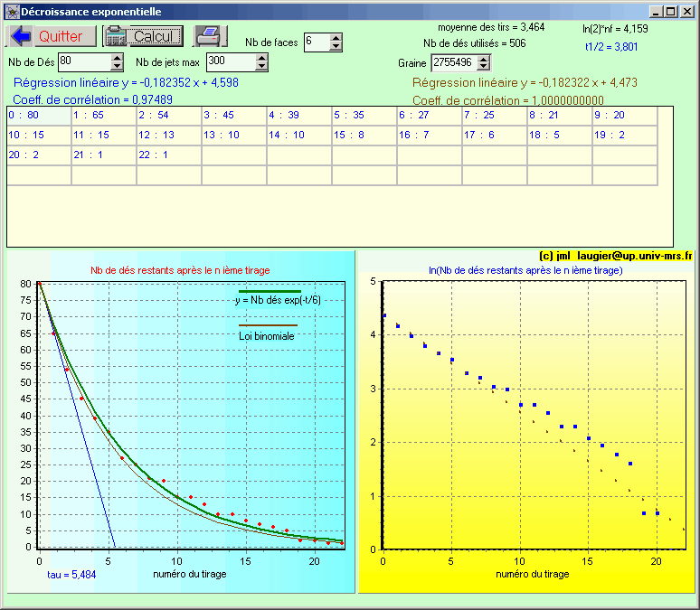Click the printer icon button

click(209, 36)
